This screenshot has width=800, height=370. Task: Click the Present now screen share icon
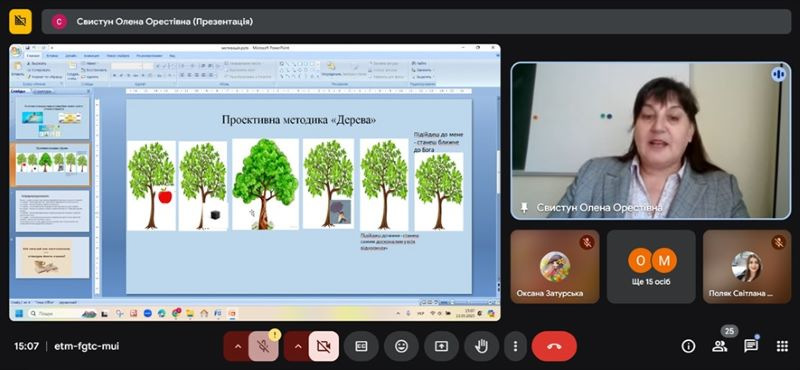pyautogui.click(x=441, y=346)
